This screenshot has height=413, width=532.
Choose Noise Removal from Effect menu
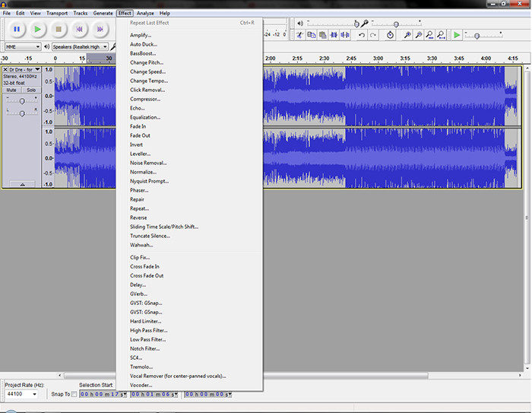tap(148, 163)
